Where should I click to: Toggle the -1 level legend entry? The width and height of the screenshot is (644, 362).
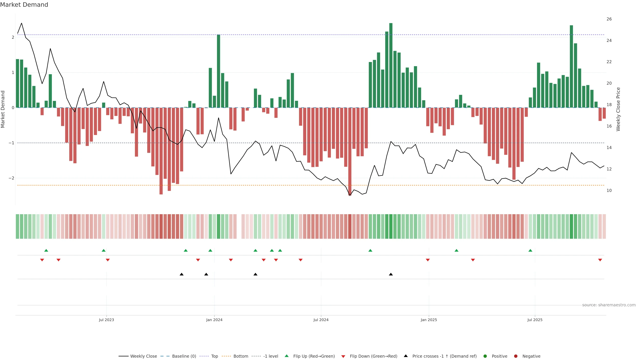271,356
